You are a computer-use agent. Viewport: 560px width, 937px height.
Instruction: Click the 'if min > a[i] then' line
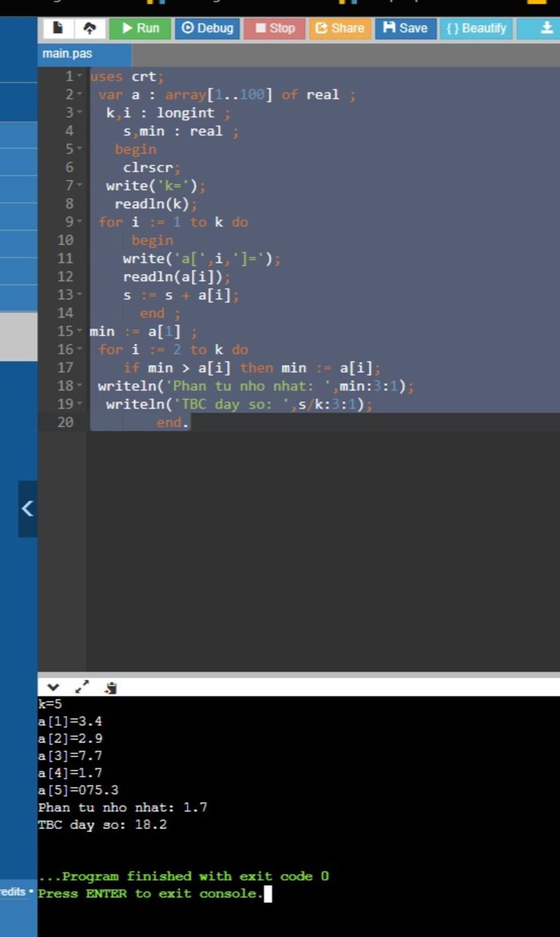coord(252,368)
